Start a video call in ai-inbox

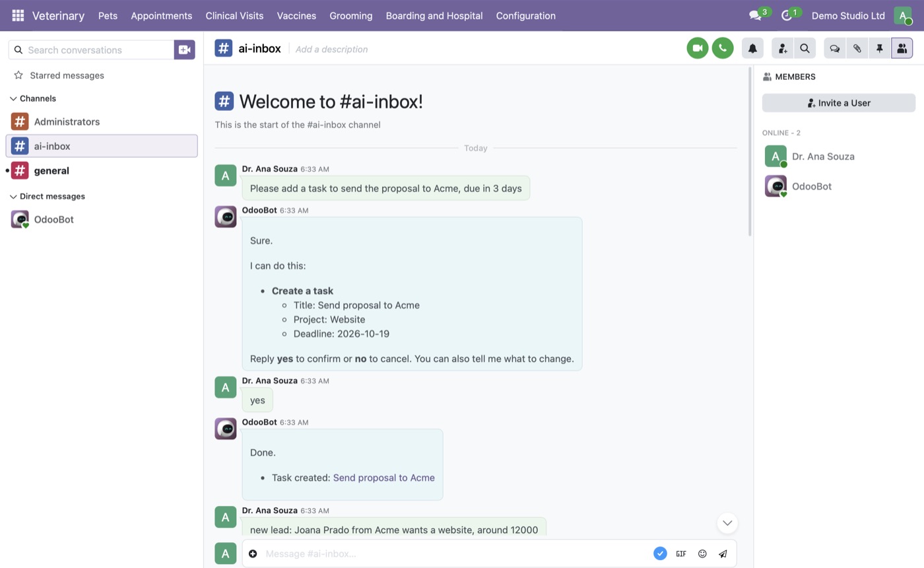coord(697,48)
